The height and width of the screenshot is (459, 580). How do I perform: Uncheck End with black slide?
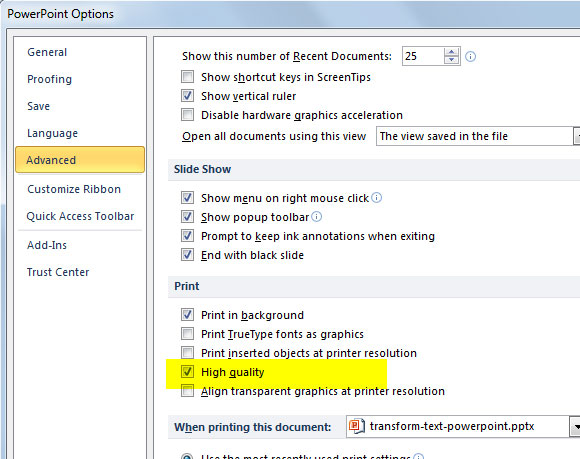pos(187,254)
